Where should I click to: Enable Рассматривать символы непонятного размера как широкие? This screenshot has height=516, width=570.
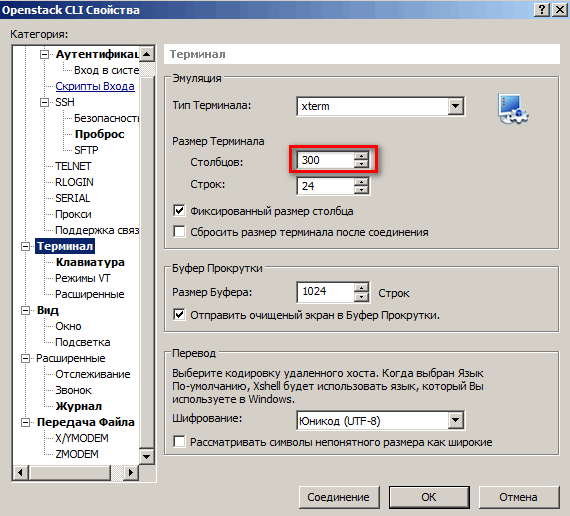179,442
